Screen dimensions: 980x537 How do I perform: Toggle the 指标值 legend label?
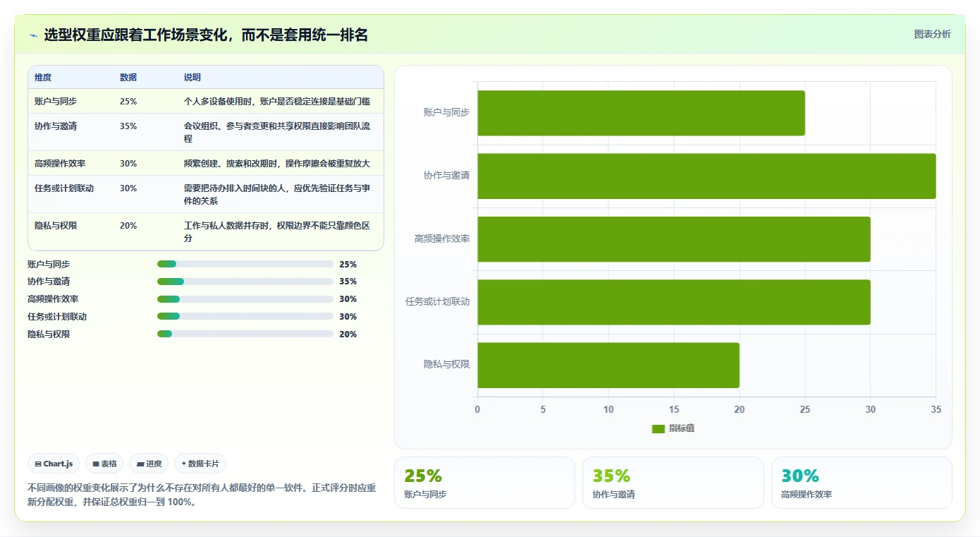(x=682, y=428)
